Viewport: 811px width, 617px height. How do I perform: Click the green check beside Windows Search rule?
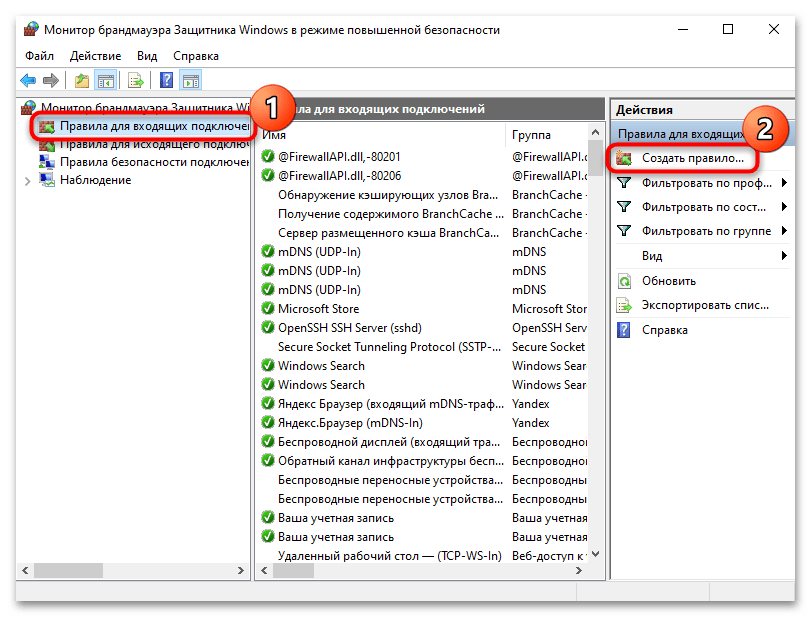[266, 365]
